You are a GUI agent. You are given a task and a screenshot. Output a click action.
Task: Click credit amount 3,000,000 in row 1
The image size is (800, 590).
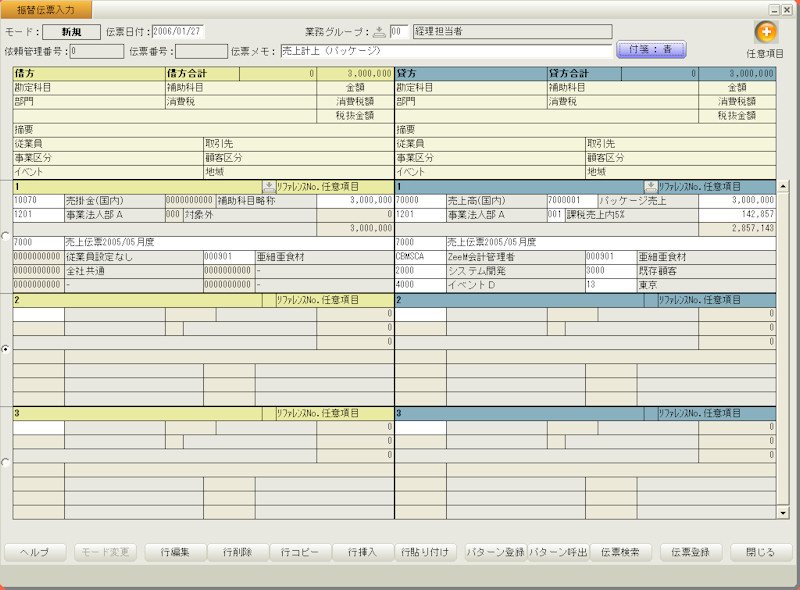point(737,201)
